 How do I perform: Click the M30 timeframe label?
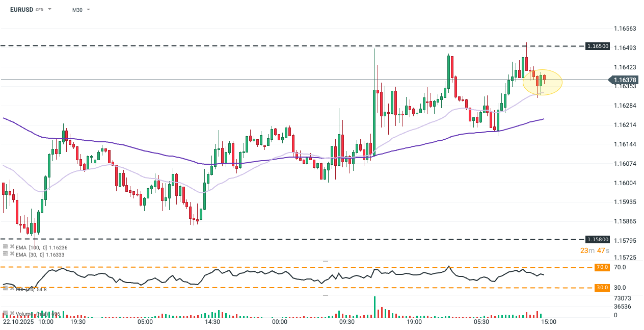click(x=77, y=10)
